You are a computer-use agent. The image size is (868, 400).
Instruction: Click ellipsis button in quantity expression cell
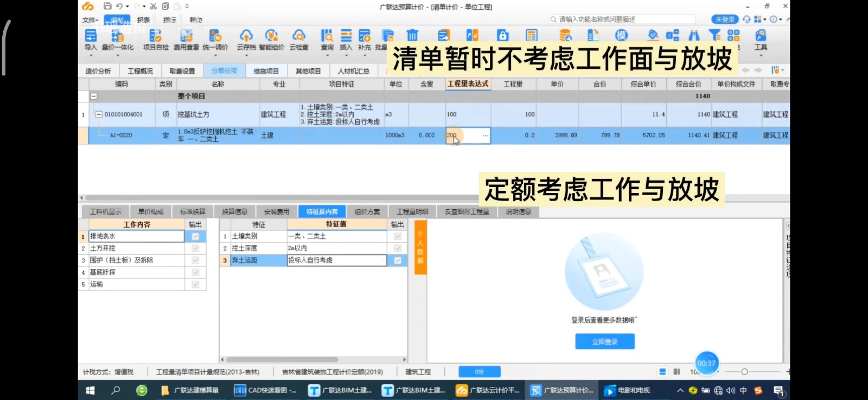point(485,136)
